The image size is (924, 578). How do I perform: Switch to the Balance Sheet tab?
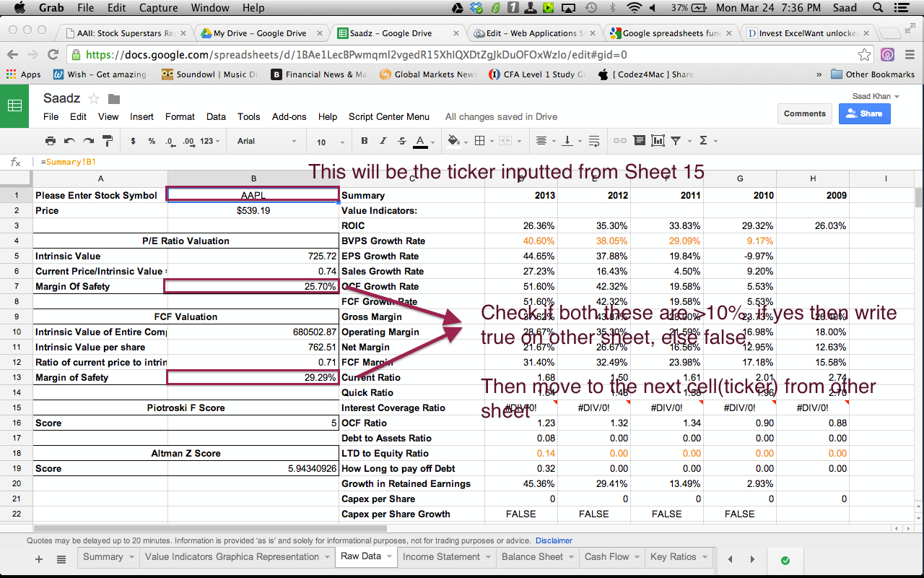532,556
